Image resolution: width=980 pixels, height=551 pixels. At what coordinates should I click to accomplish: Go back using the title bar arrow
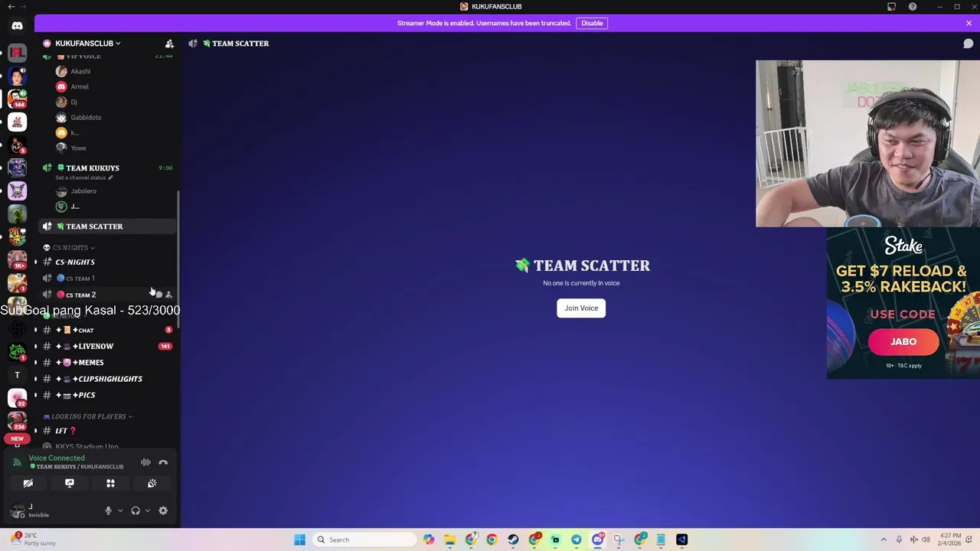[x=11, y=7]
